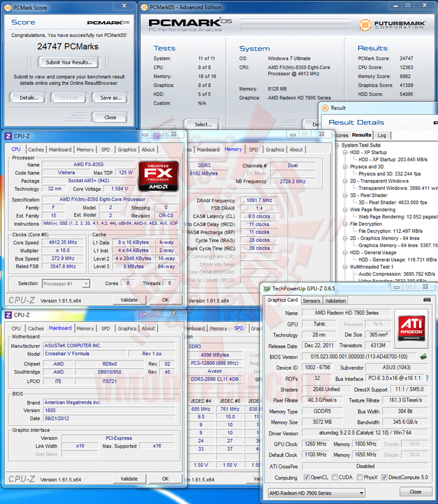Viewport: 438px width, 504px height.
Task: Open Caches tab in FX-8350 CPU-Z window
Action: [x=36, y=150]
